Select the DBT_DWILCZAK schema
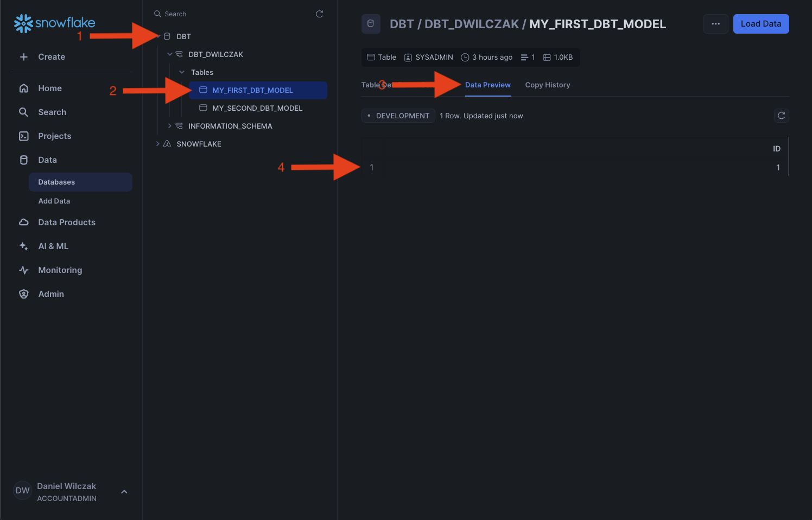This screenshot has width=812, height=520. (x=215, y=54)
